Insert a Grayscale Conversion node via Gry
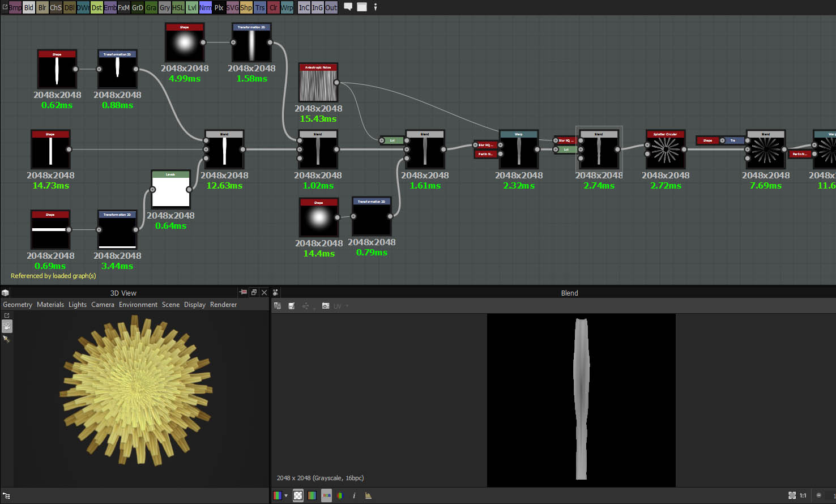This screenshot has width=836, height=504. [164, 7]
